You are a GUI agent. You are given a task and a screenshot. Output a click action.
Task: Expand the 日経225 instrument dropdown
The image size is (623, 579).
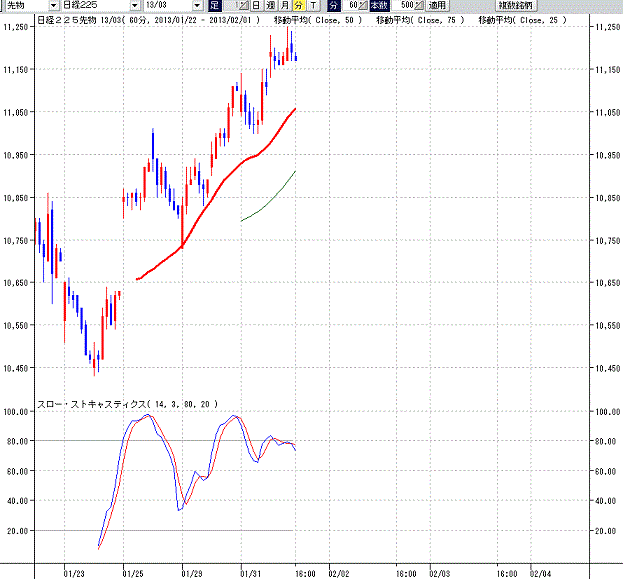coord(135,5)
